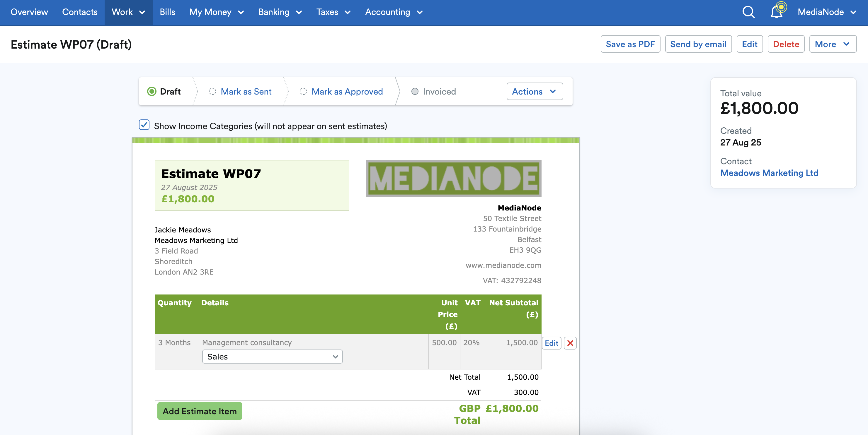The height and width of the screenshot is (435, 868).
Task: Open the Sales income category dropdown
Action: tap(272, 357)
